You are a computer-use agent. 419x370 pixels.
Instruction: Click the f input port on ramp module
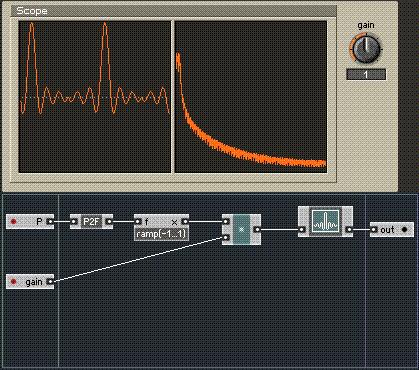coord(138,222)
